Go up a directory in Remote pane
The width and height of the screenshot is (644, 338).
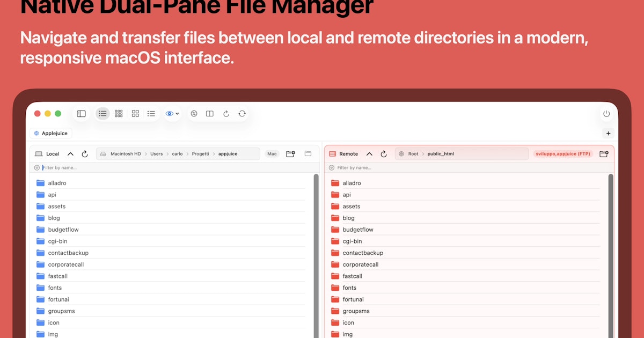[x=369, y=154]
